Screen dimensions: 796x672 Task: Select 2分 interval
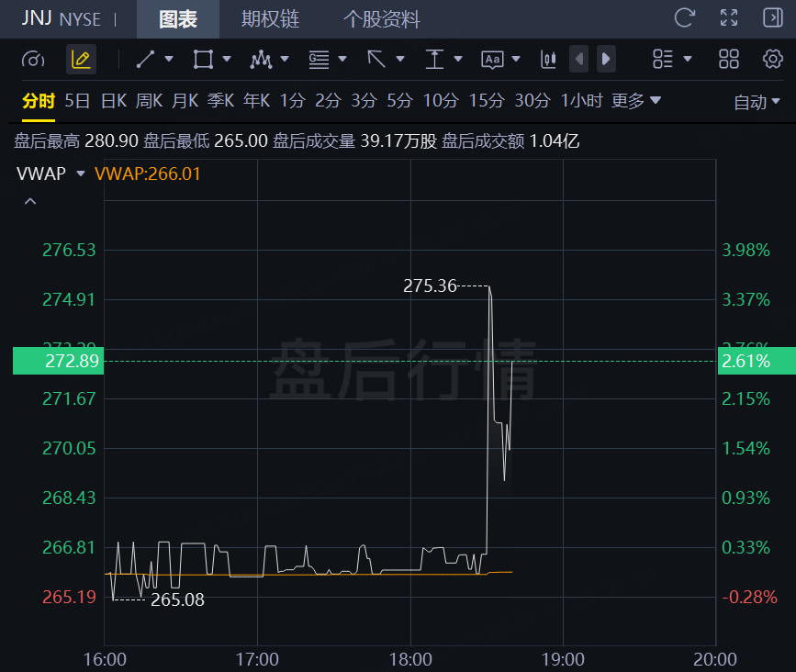click(x=328, y=101)
